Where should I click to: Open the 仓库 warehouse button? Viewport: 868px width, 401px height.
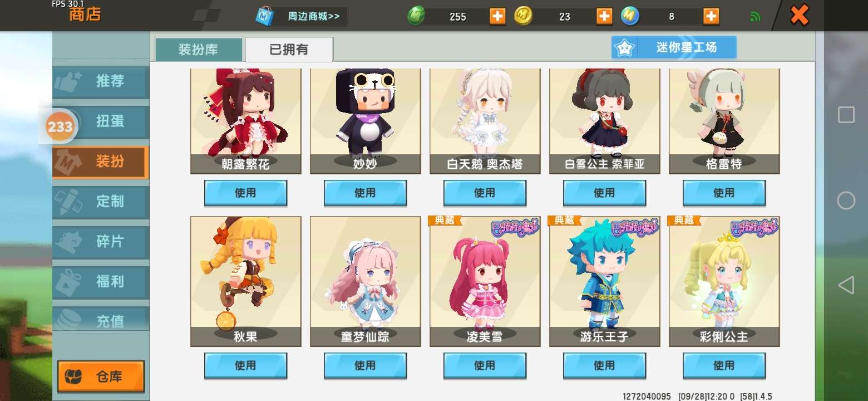click(101, 376)
